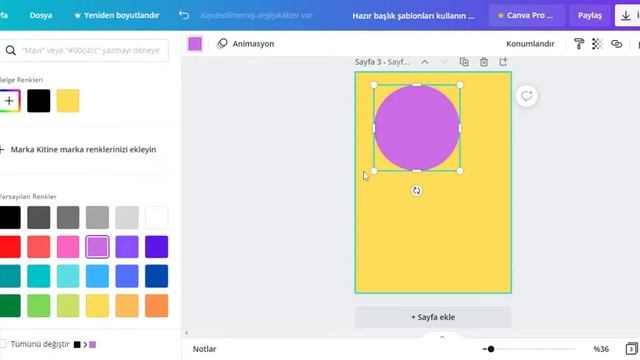Open the transparency checkerboard icon
The height and width of the screenshot is (360, 640).
[x=597, y=44]
